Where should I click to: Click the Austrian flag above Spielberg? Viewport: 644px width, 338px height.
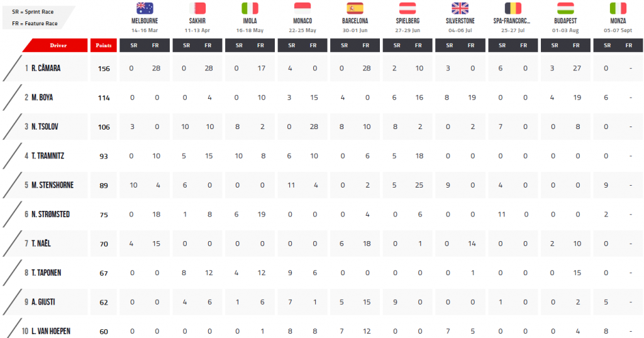click(x=408, y=8)
